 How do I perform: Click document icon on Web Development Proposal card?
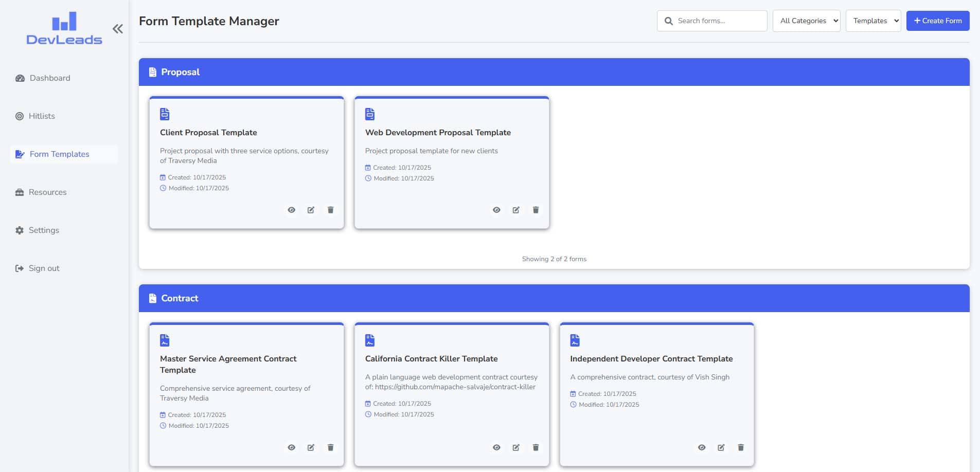tap(370, 114)
